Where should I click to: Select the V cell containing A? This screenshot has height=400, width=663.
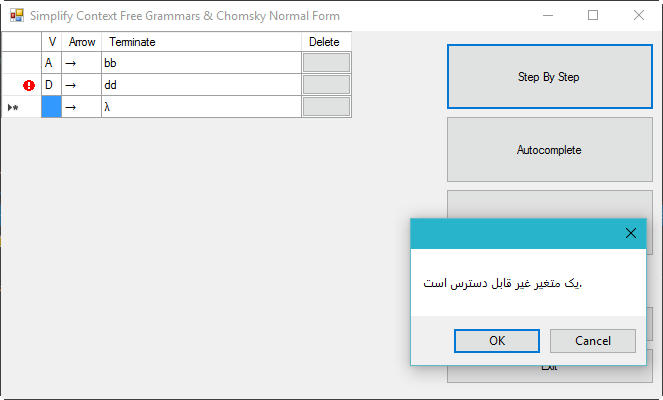pos(52,63)
